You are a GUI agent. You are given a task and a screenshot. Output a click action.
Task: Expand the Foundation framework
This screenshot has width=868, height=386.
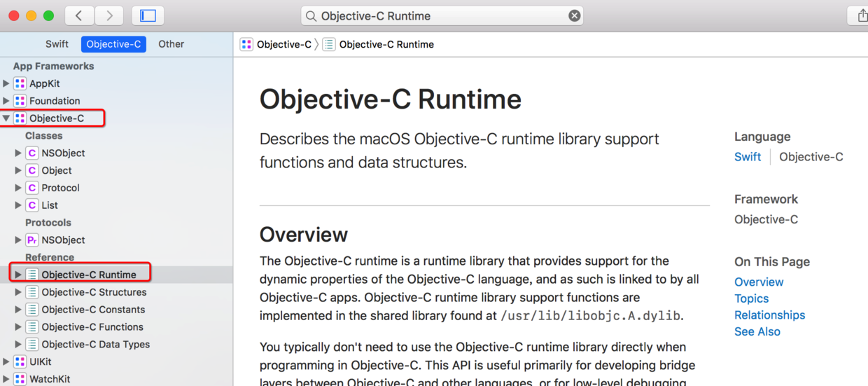(6, 101)
